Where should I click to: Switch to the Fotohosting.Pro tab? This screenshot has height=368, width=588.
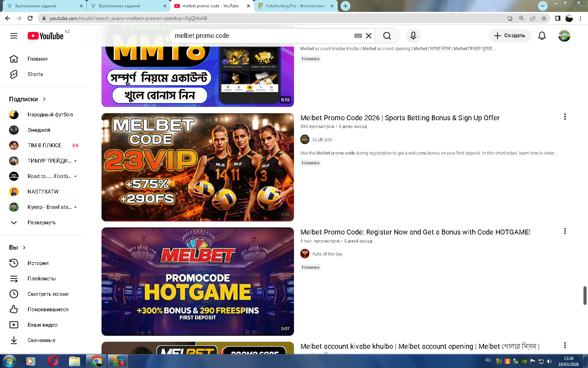[296, 6]
